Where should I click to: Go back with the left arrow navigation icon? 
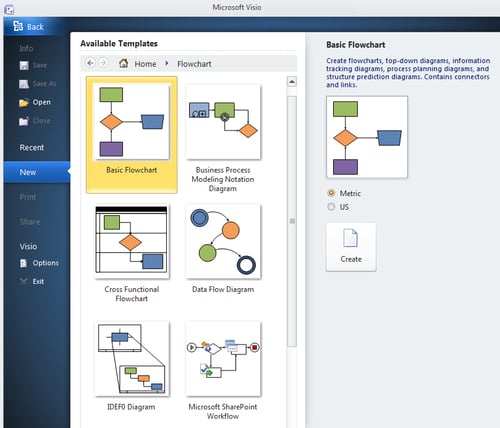(90, 63)
